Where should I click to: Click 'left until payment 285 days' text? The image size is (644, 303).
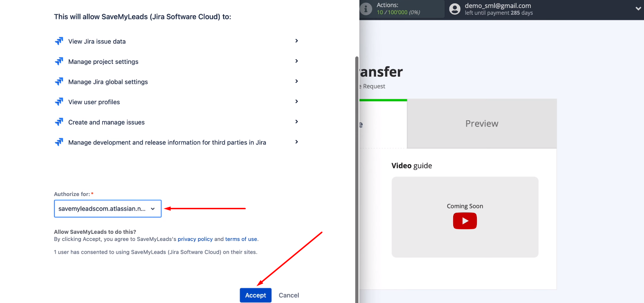[499, 13]
